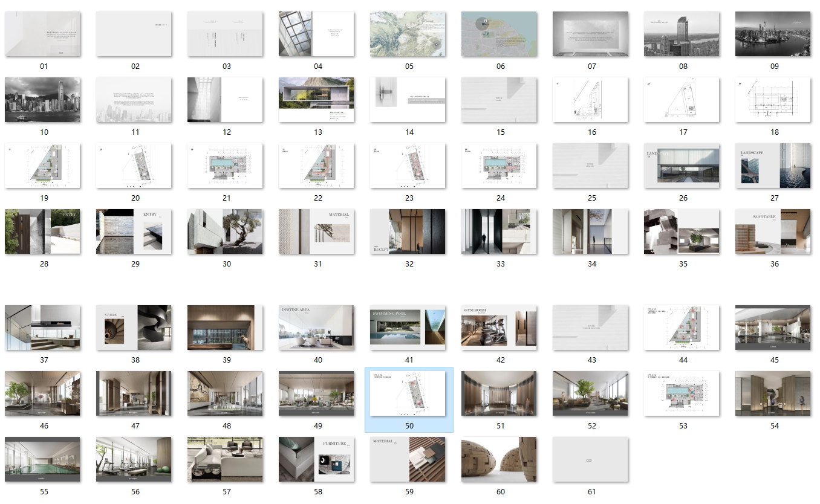Select the pool floor plan thumbnail 21
This screenshot has height=504, width=820.
225,166
